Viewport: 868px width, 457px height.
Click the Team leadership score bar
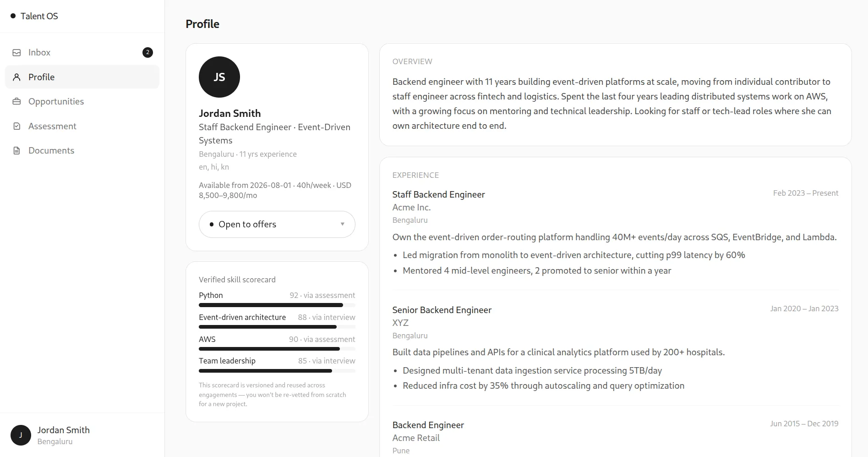click(277, 371)
